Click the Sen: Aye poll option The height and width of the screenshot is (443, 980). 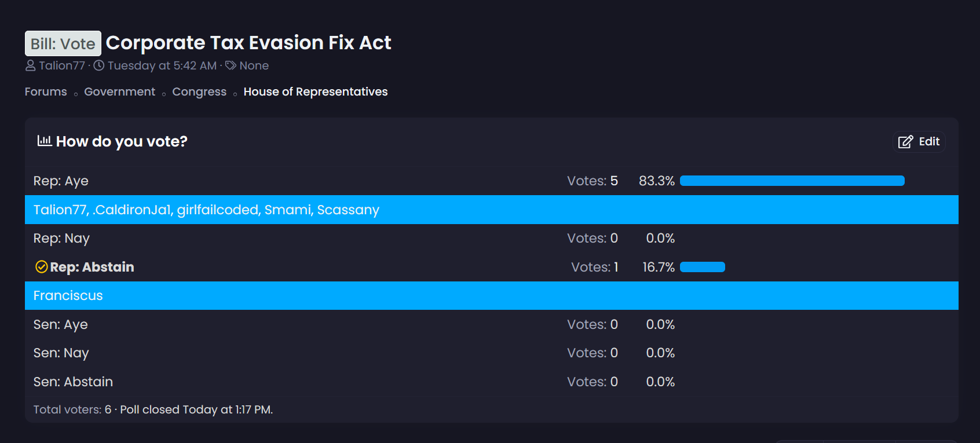coord(60,325)
